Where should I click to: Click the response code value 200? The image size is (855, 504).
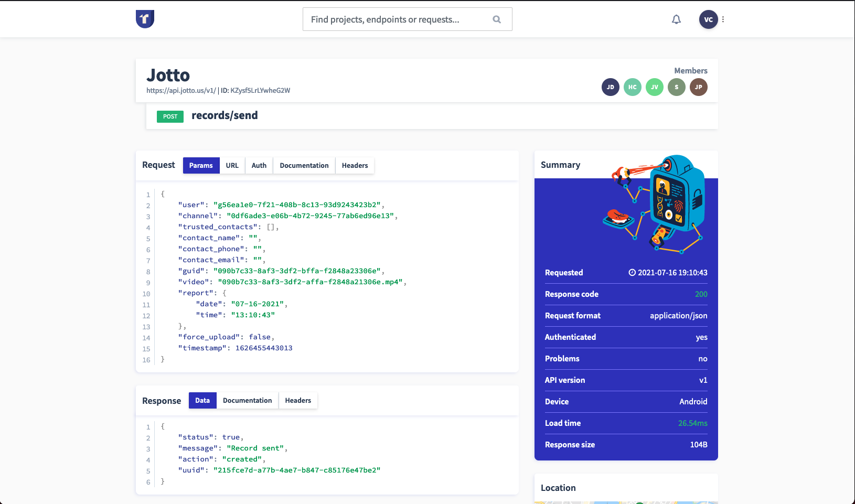701,294
